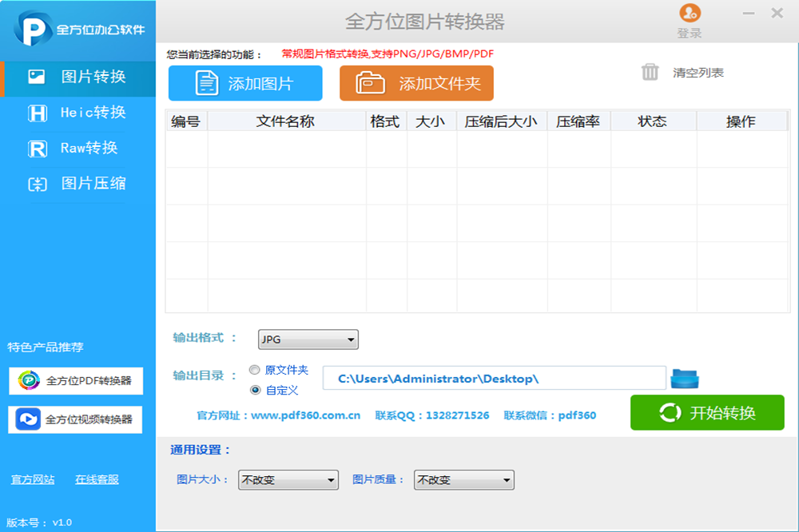This screenshot has width=799, height=532.
Task: Select the Raw转换 function
Action: [78, 148]
